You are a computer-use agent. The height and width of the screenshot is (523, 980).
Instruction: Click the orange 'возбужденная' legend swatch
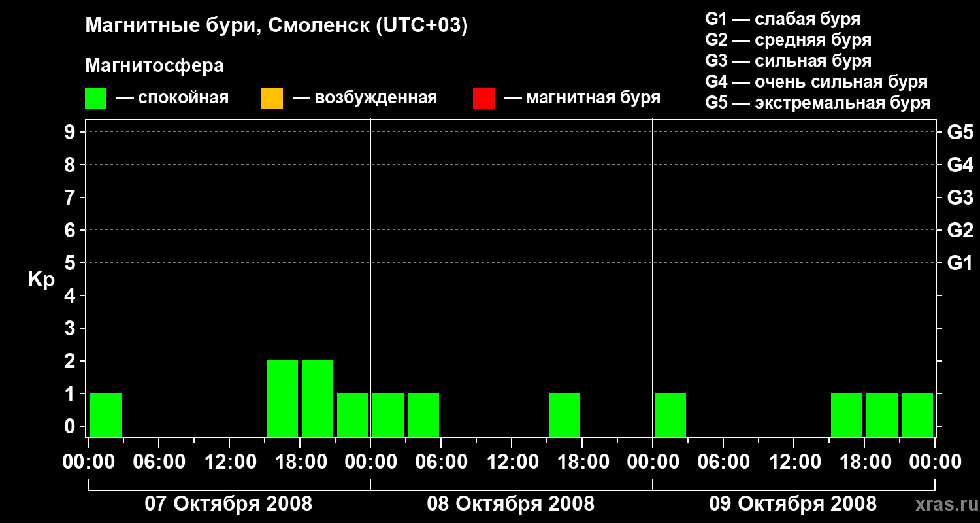[272, 99]
